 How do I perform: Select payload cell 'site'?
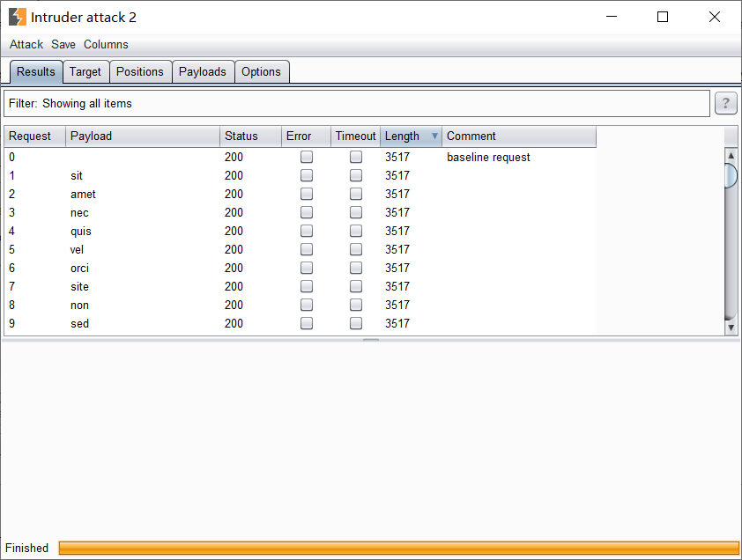click(143, 286)
